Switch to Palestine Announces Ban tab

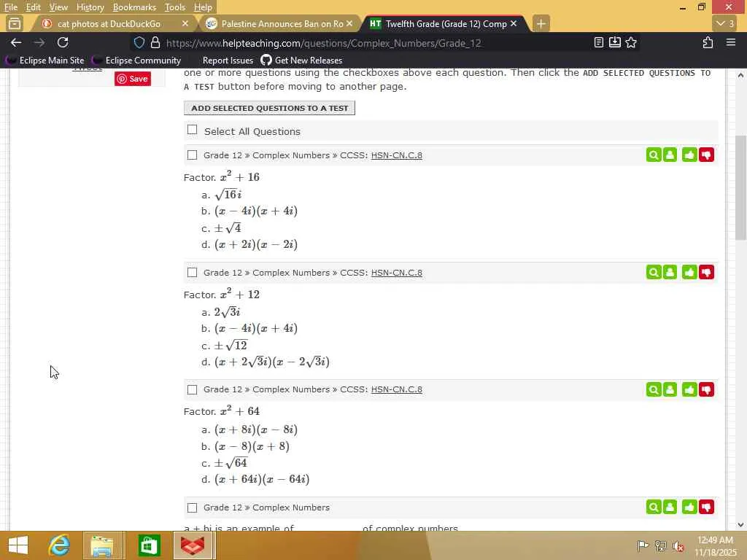tap(282, 24)
